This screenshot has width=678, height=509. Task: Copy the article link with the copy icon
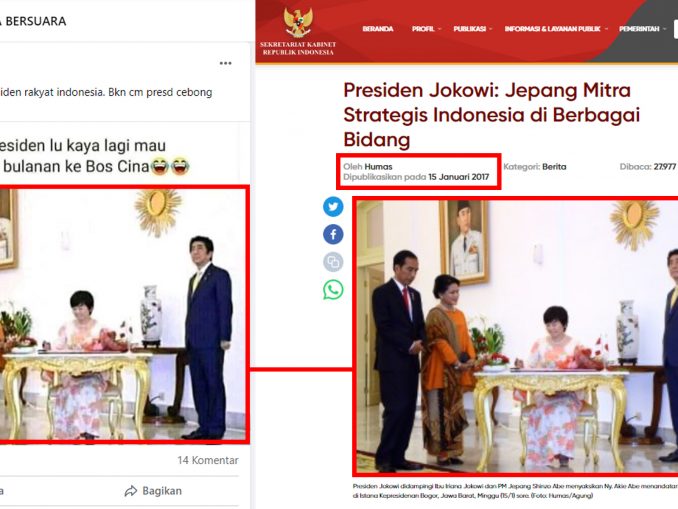pyautogui.click(x=333, y=262)
